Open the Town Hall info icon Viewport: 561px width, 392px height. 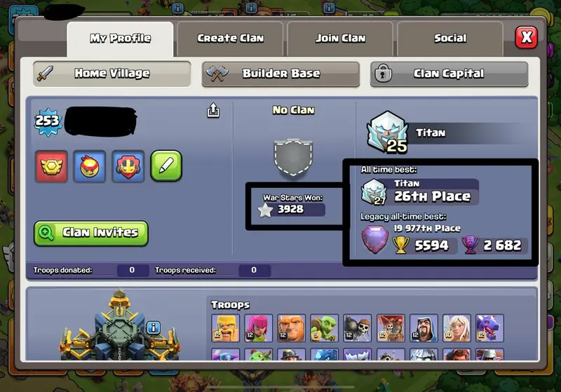tap(153, 327)
